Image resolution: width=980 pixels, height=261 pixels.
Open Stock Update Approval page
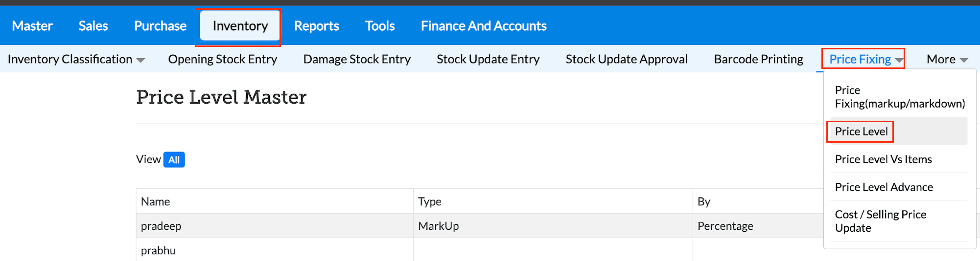click(x=626, y=59)
